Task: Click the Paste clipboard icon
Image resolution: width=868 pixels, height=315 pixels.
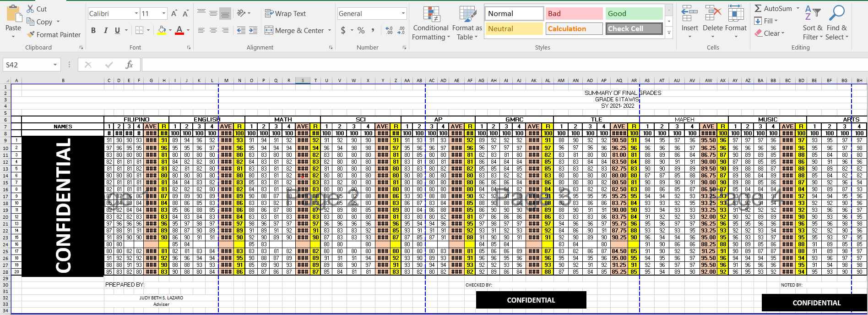Action: [13, 14]
